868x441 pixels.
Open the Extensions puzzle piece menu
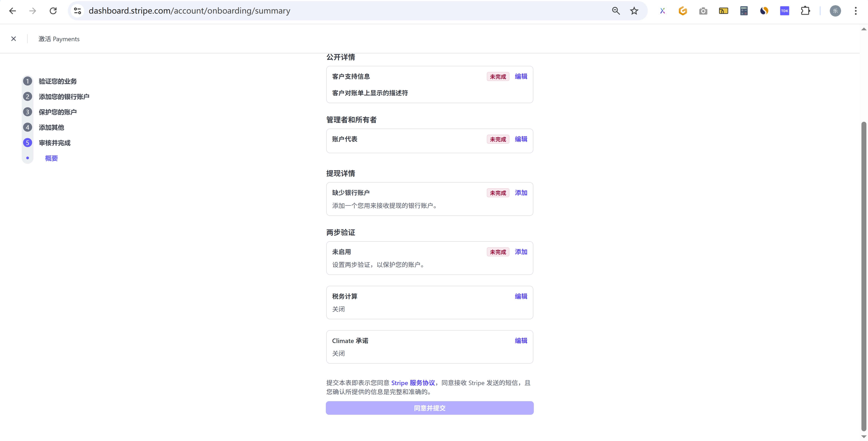point(805,11)
